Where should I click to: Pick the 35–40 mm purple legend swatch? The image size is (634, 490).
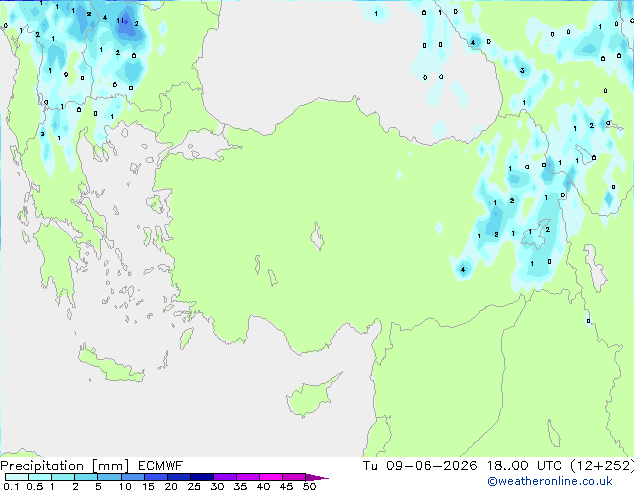tap(248, 477)
